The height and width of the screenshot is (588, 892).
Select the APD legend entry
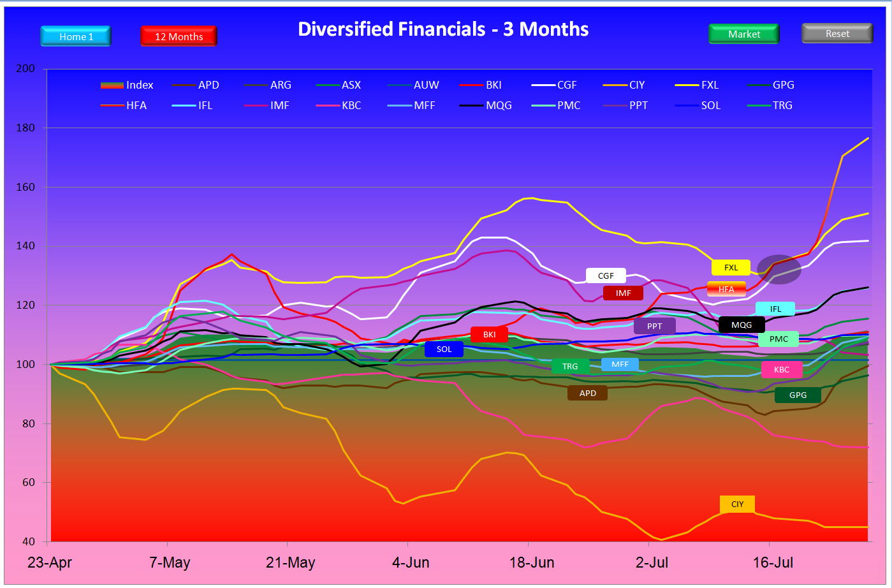tap(197, 85)
